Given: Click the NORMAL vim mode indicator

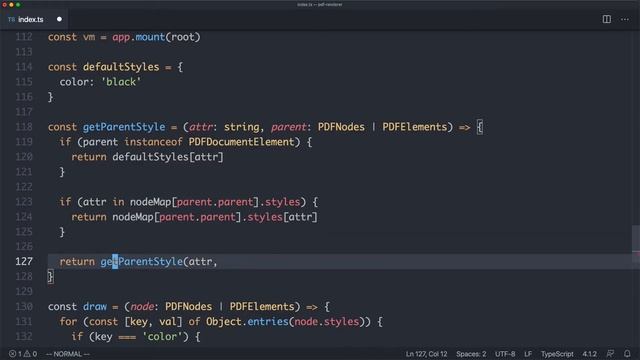Looking at the screenshot, I should tap(68, 354).
